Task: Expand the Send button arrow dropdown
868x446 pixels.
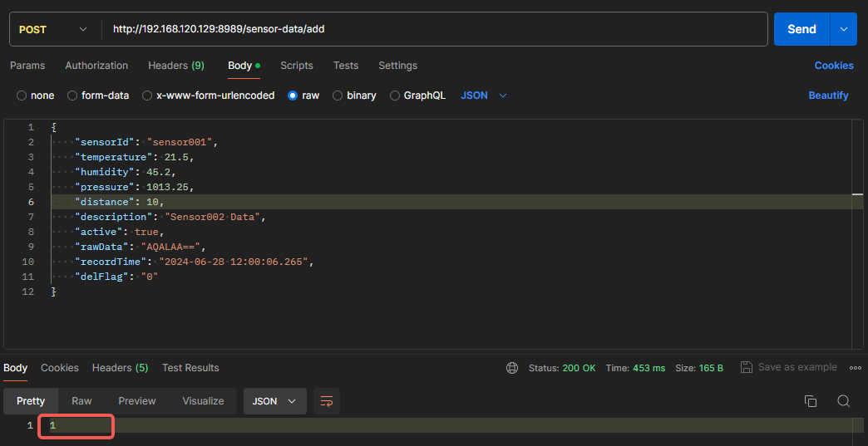Action: [844, 29]
